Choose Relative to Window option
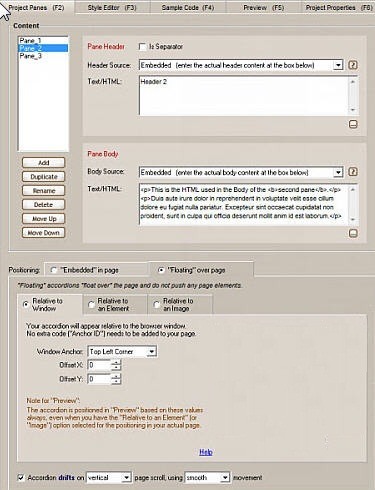375x490 pixels. 26,304
